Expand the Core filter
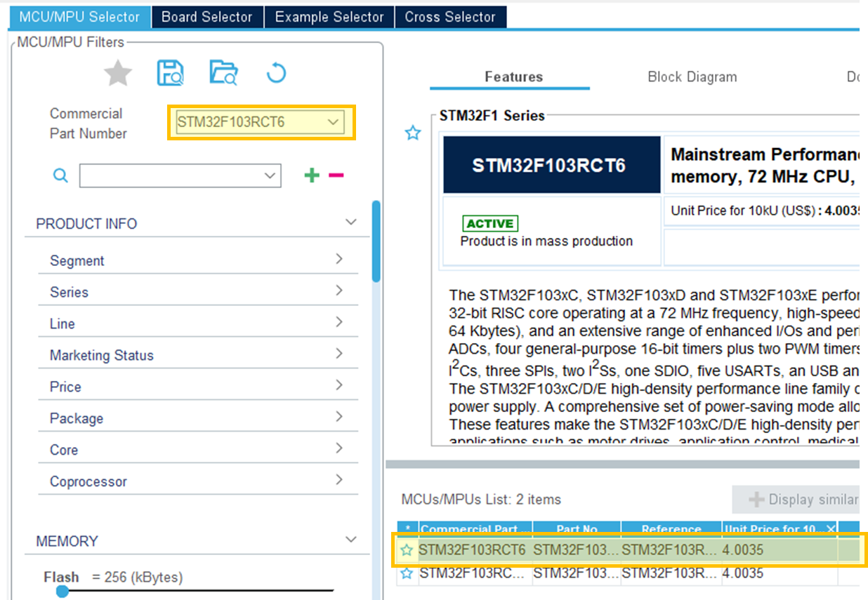This screenshot has width=868, height=600. pyautogui.click(x=339, y=448)
